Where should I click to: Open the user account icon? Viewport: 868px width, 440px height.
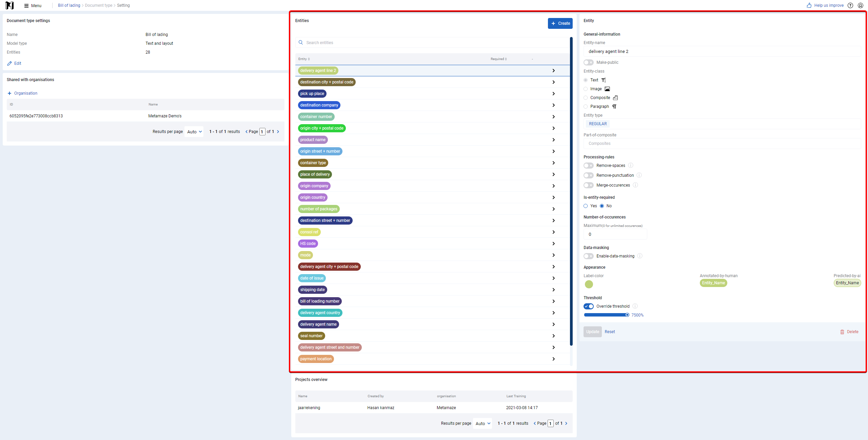[x=861, y=5]
